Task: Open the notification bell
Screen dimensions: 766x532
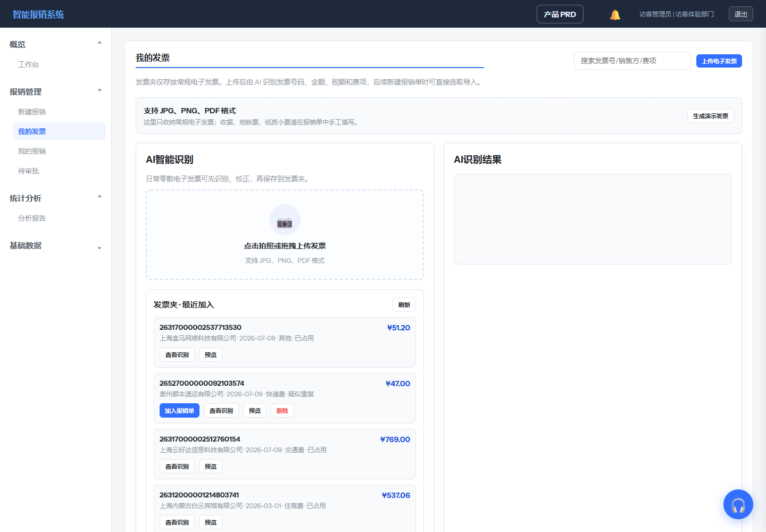Action: click(615, 14)
